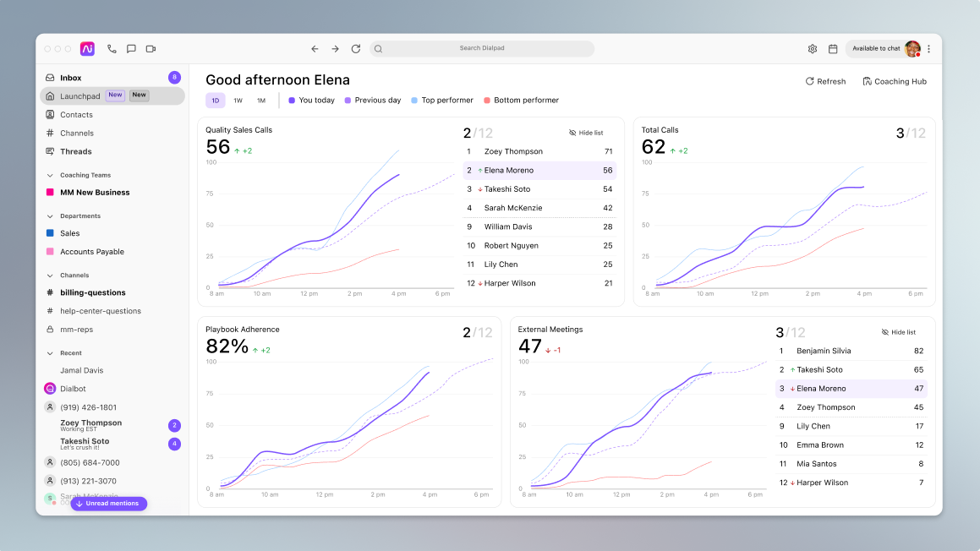Click contact icon next to (919) 426-1801
Viewport: 980px width, 551px height.
pos(50,406)
